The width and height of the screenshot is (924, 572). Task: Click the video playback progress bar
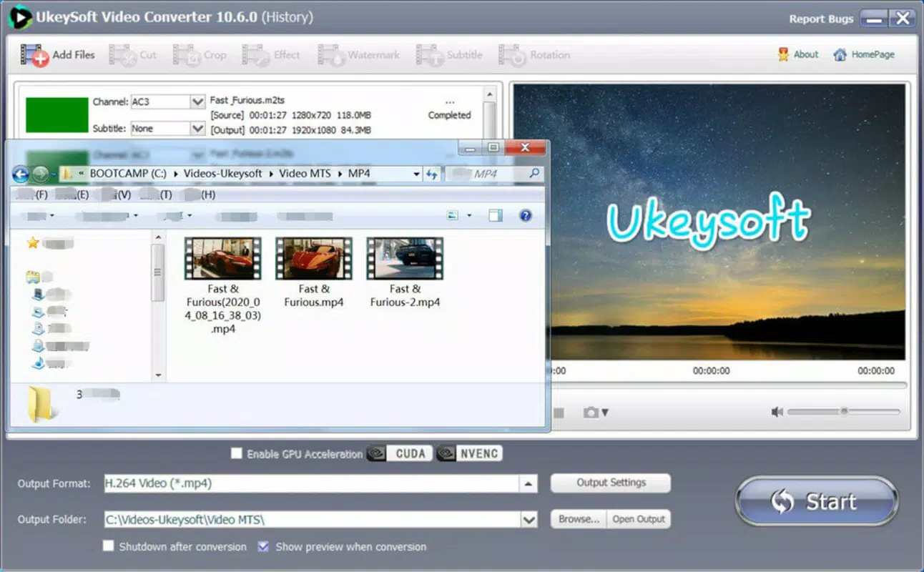728,386
